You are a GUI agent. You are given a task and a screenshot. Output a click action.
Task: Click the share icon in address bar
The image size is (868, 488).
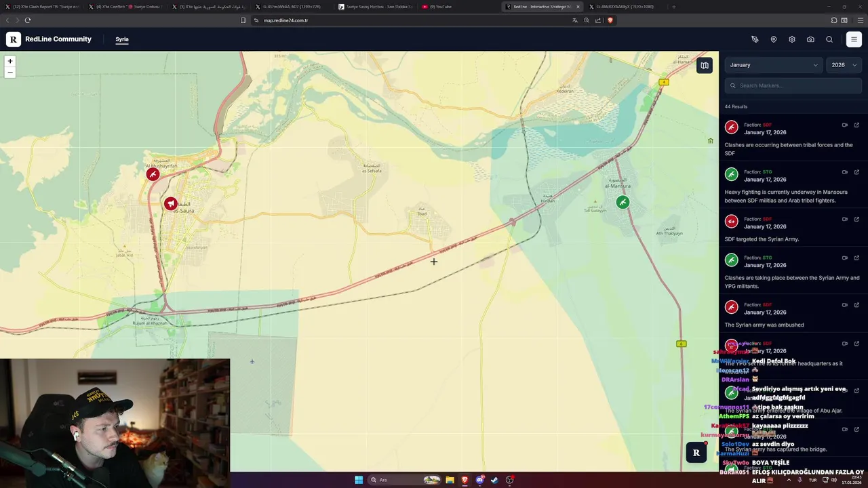coord(598,20)
